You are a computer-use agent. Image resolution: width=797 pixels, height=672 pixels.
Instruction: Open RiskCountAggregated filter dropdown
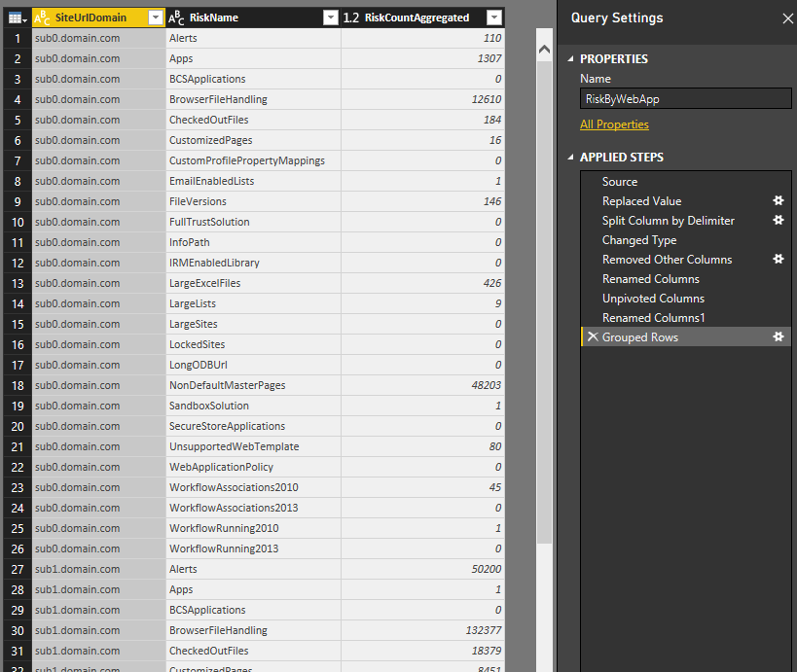(494, 18)
